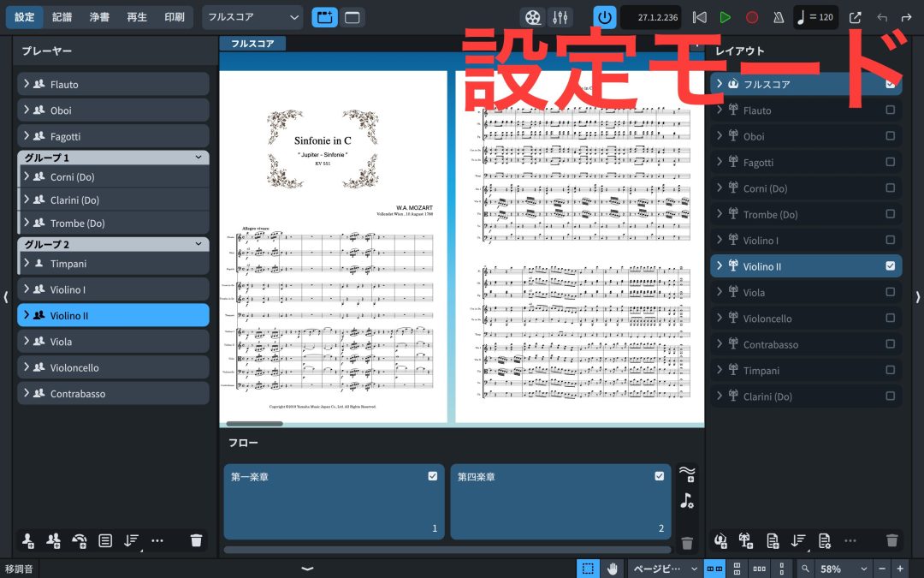The width and height of the screenshot is (924, 578).
Task: Switch to 記譜 mode
Action: pos(62,17)
